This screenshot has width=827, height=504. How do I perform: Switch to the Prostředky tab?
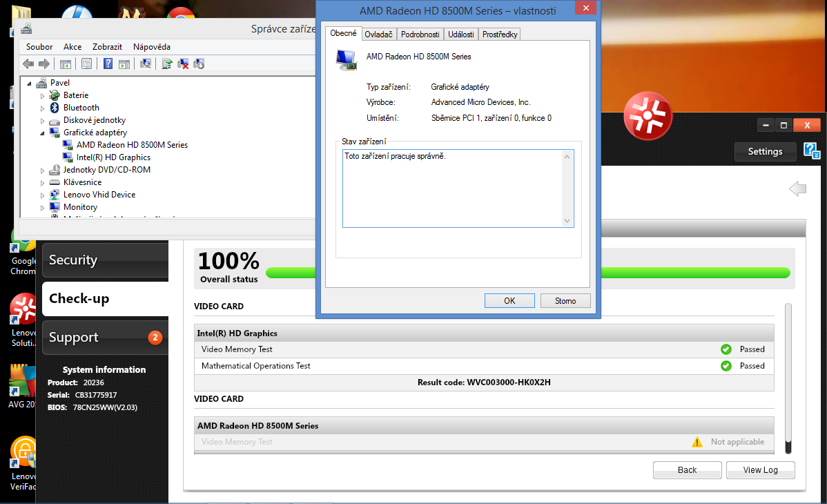pyautogui.click(x=500, y=35)
